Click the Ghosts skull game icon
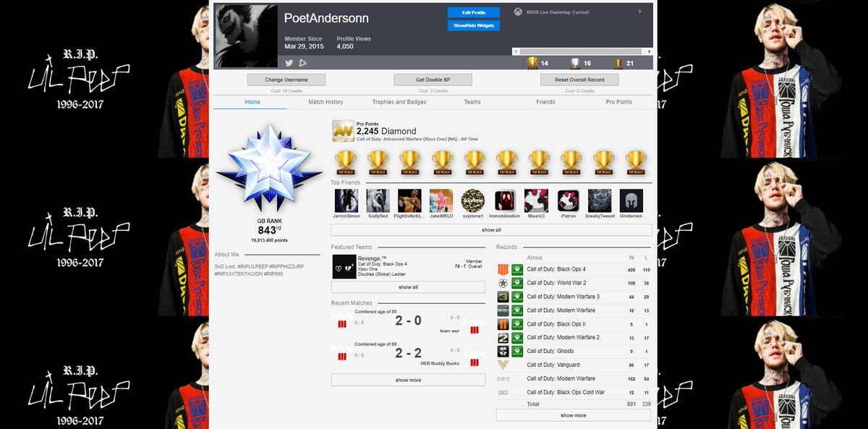 click(503, 351)
